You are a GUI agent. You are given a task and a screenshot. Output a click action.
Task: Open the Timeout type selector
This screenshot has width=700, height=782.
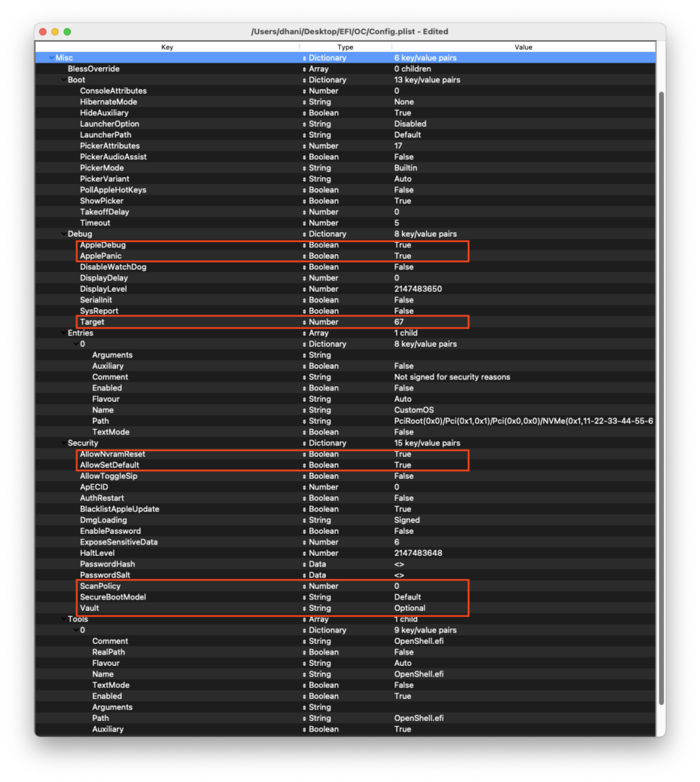pyautogui.click(x=305, y=223)
